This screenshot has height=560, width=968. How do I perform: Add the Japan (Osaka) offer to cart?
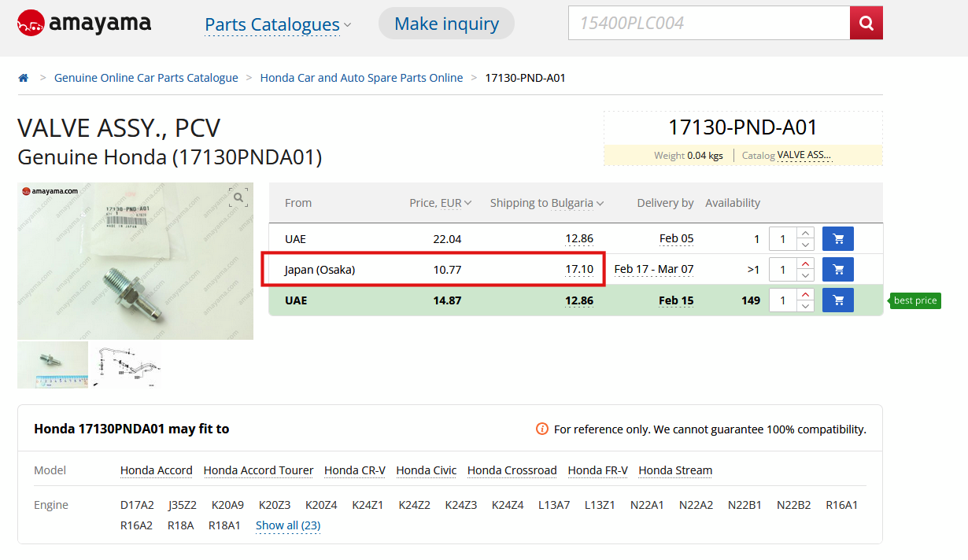coord(837,270)
